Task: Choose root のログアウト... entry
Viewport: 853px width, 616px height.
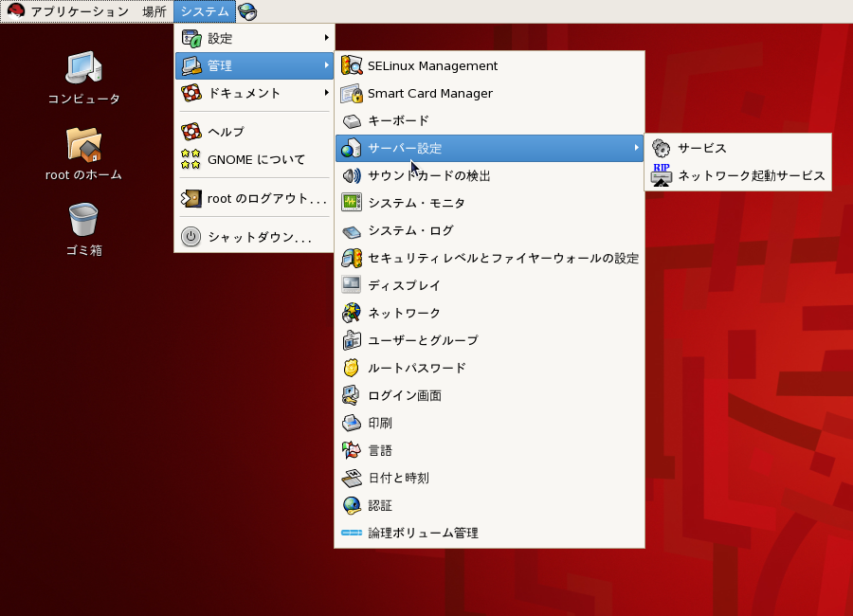Action: [x=254, y=199]
